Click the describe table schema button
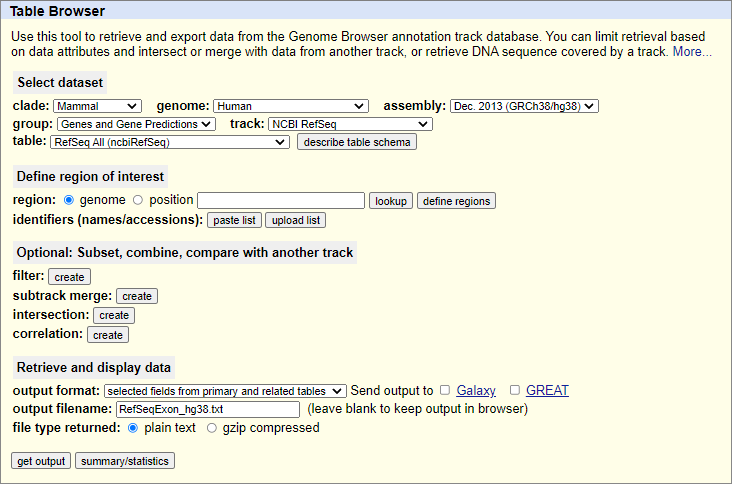Viewport: 732px width, 484px height. pos(356,142)
